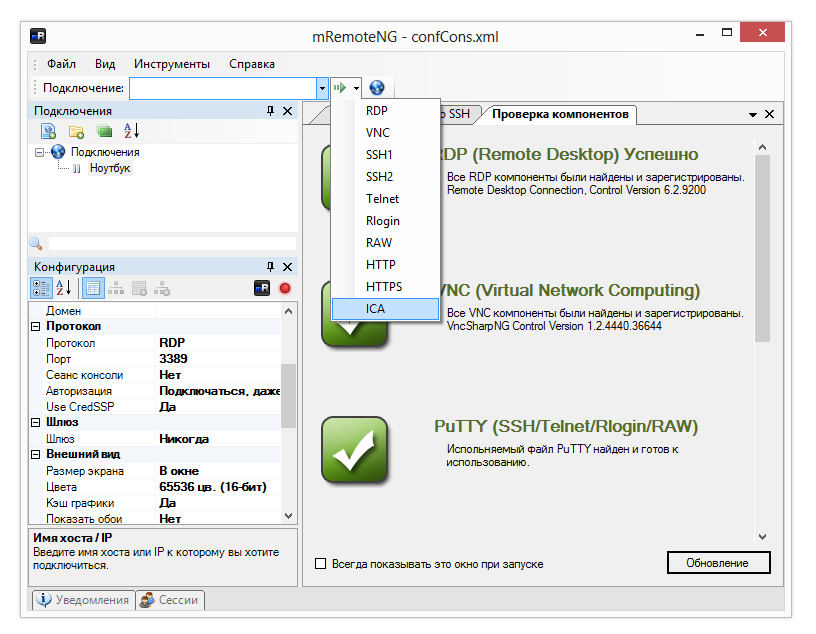
Task: Click the green screens view icon
Action: (104, 131)
